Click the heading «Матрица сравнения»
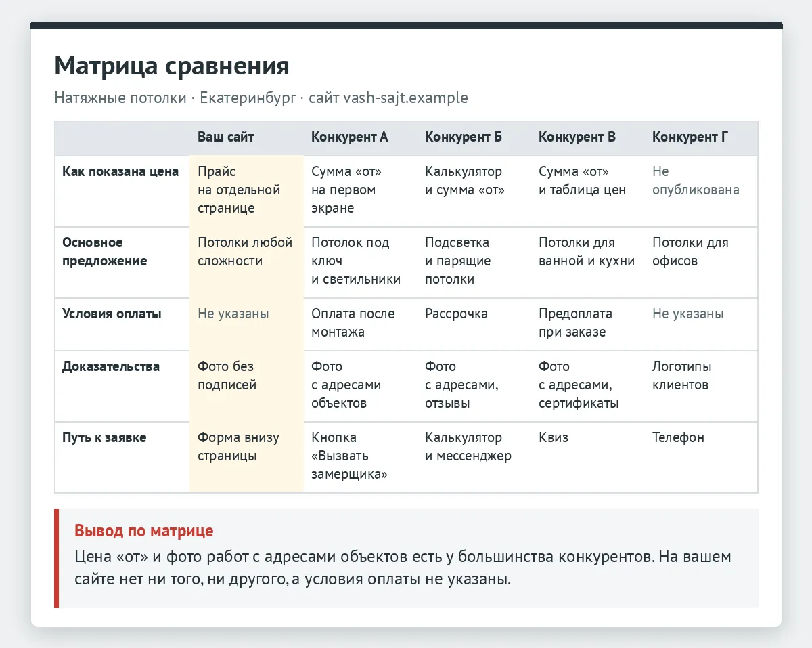Image resolution: width=812 pixels, height=648 pixels. click(x=172, y=66)
